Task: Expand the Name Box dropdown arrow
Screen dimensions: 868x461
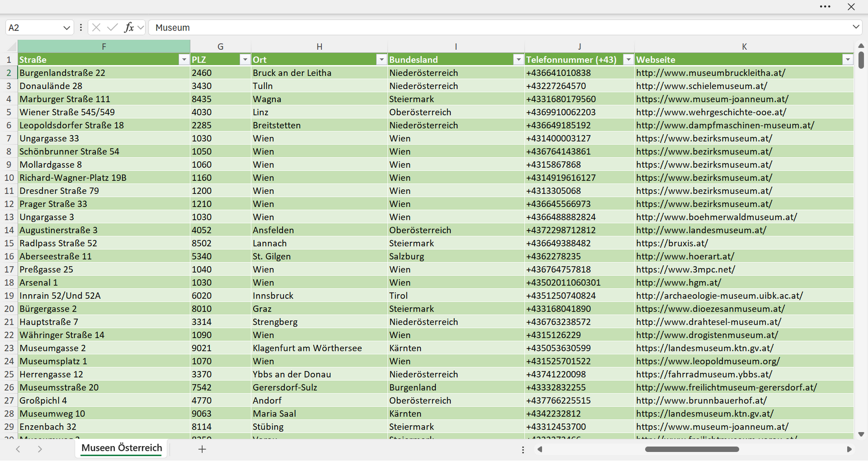Action: 67,28
